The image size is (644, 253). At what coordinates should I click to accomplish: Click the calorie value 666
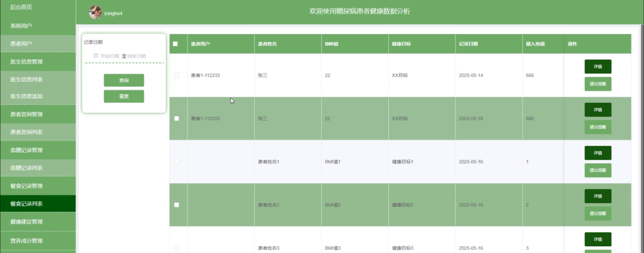tap(530, 75)
